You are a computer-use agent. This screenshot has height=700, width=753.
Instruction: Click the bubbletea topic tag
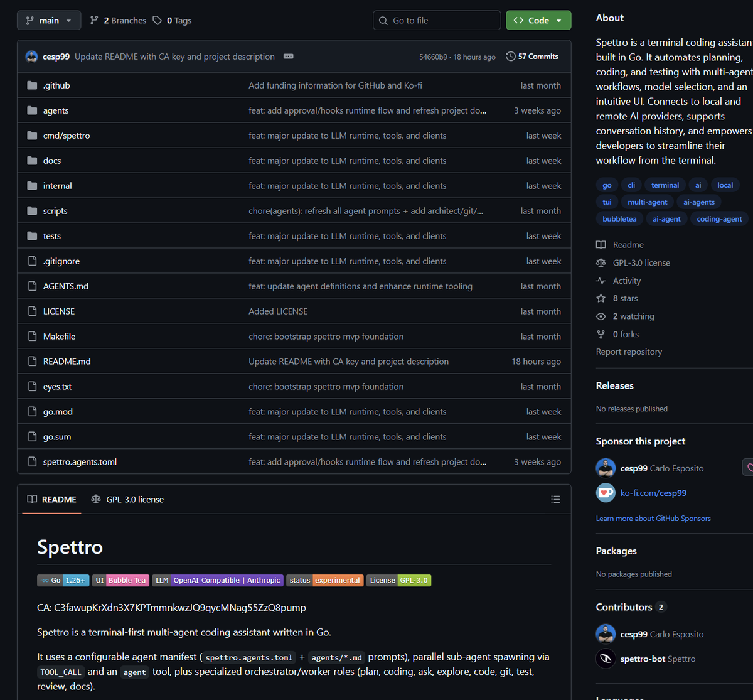pyautogui.click(x=619, y=219)
